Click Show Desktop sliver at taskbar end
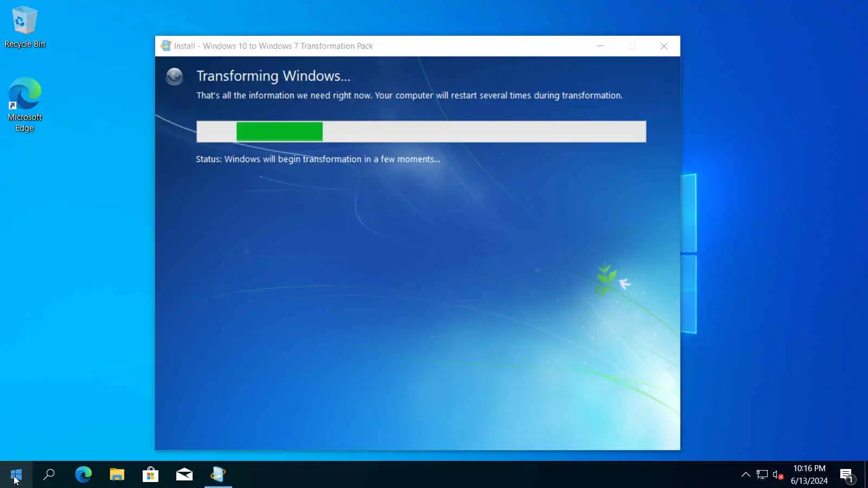868x488 pixels. point(866,475)
